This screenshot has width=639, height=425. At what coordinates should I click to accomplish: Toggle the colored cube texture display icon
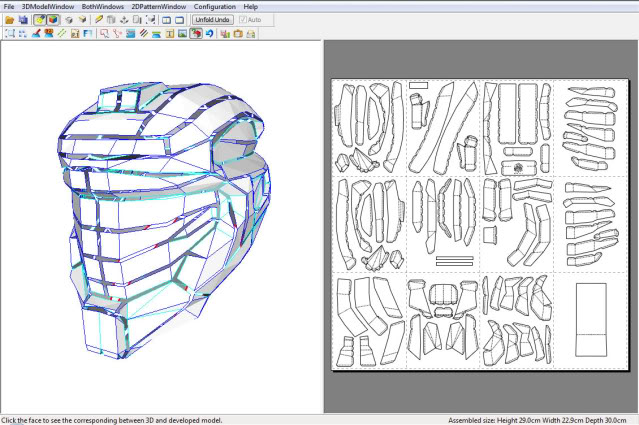(53, 19)
